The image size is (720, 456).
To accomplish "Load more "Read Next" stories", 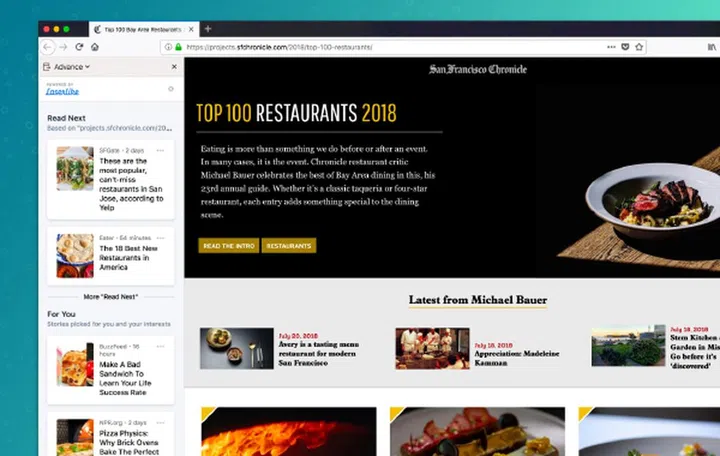I will coord(111,297).
